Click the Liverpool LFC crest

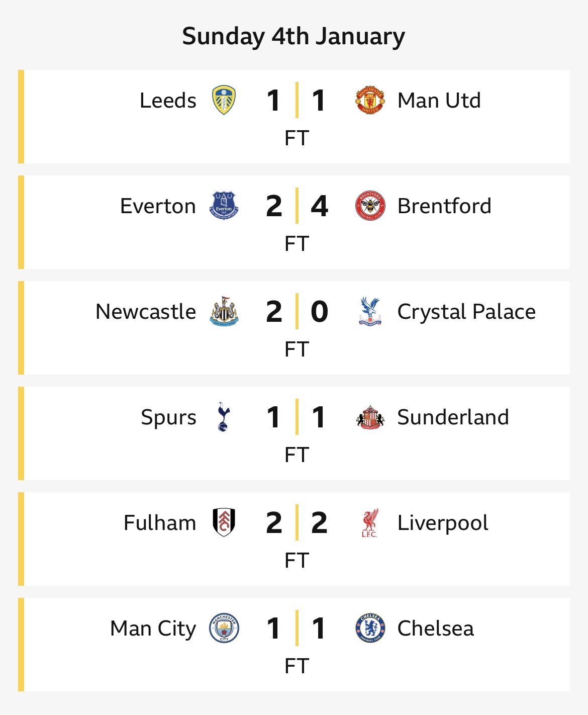pyautogui.click(x=370, y=522)
